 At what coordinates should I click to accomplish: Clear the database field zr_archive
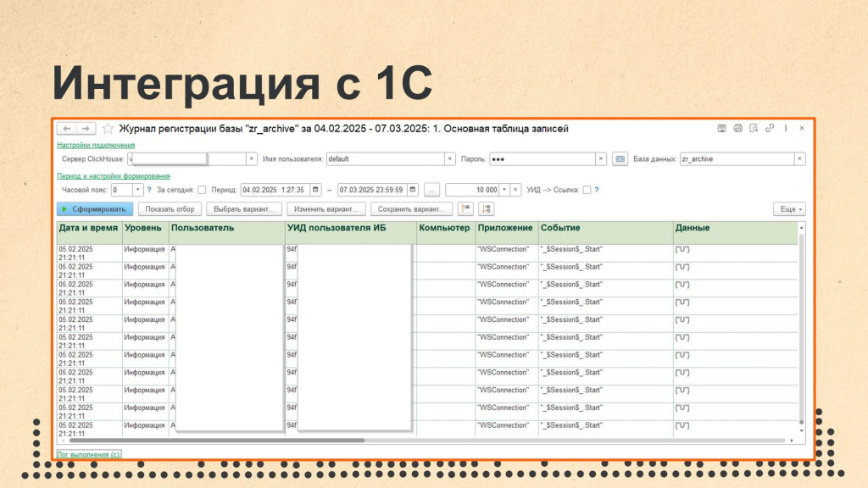pyautogui.click(x=799, y=158)
